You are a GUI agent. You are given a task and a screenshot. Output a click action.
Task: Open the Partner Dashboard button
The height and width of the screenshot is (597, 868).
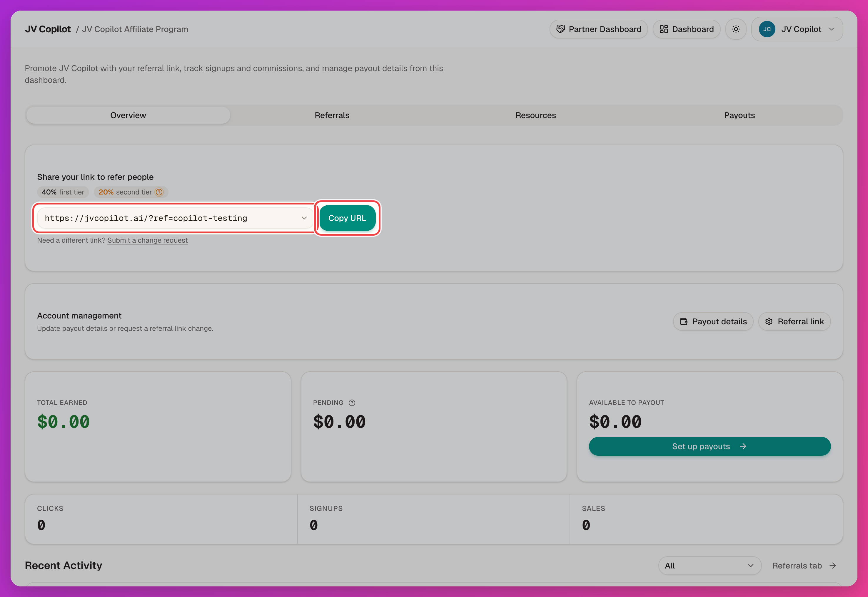pos(598,29)
